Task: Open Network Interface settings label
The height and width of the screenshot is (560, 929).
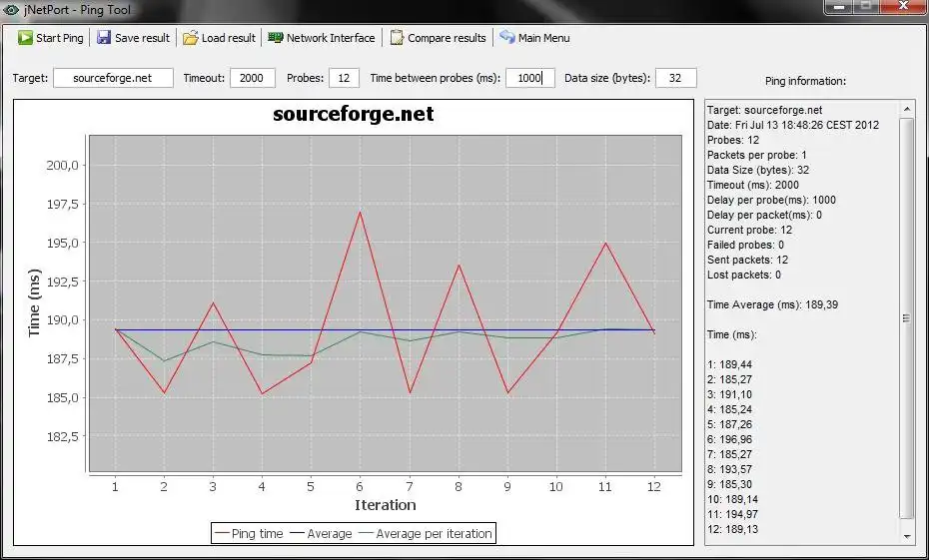Action: [331, 38]
